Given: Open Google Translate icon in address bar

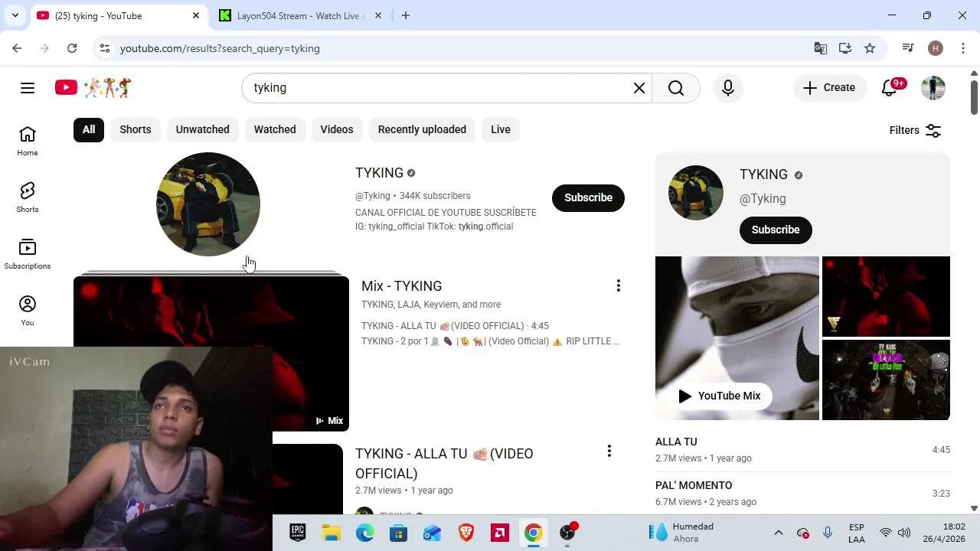Looking at the screenshot, I should [x=821, y=48].
